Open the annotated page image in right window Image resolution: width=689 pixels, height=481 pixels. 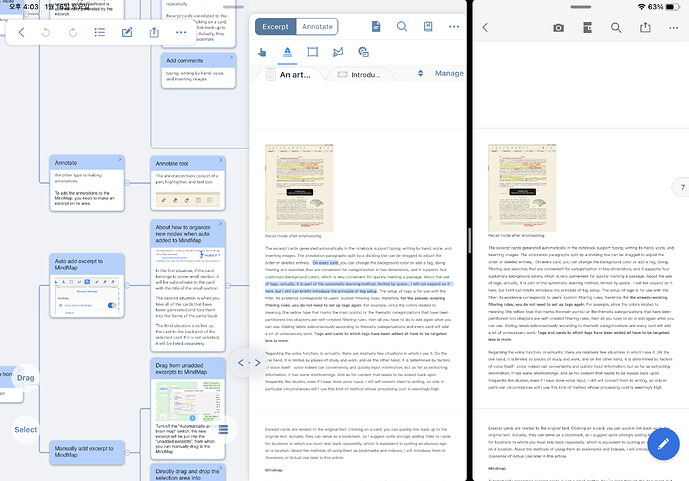522,188
